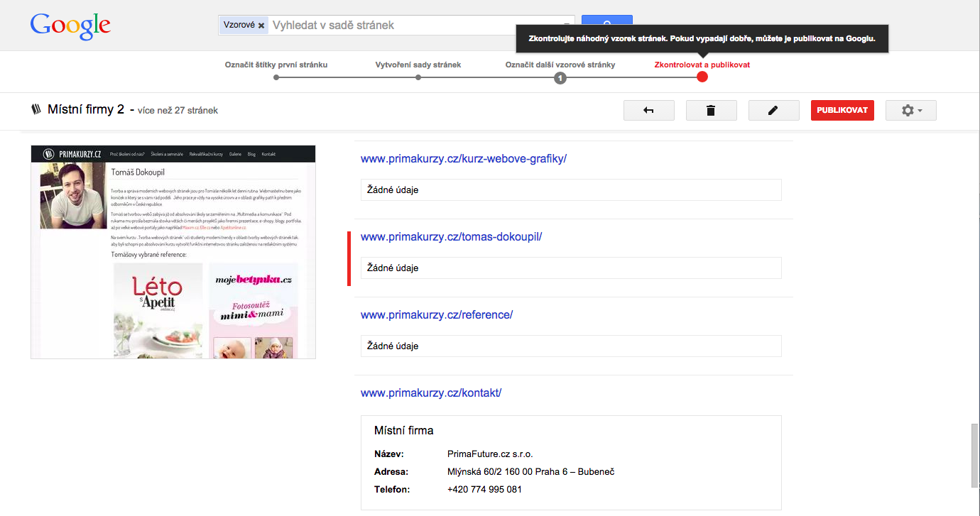This screenshot has height=516, width=980.
Task: Select step Zkontrolovat a publikovat
Action: coord(702,65)
